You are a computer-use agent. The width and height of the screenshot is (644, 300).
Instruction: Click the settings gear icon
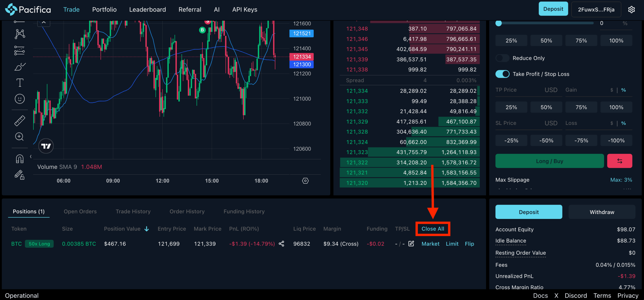[x=631, y=10]
